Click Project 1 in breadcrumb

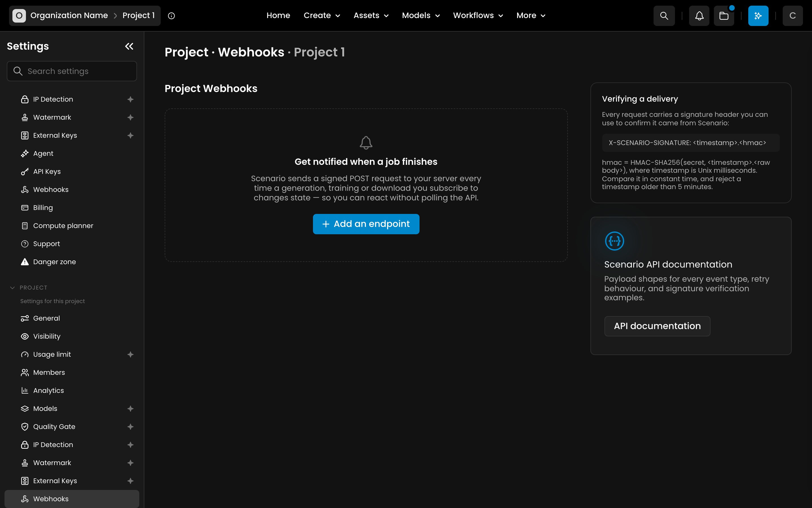pos(139,16)
